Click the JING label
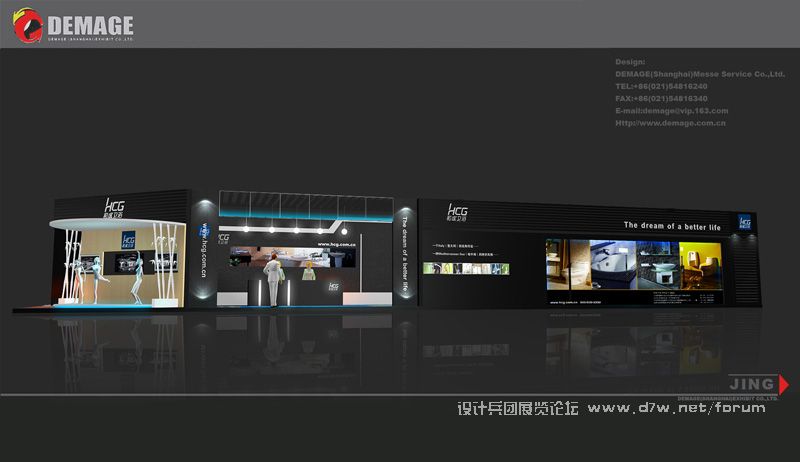This screenshot has width=800, height=462. tap(751, 383)
